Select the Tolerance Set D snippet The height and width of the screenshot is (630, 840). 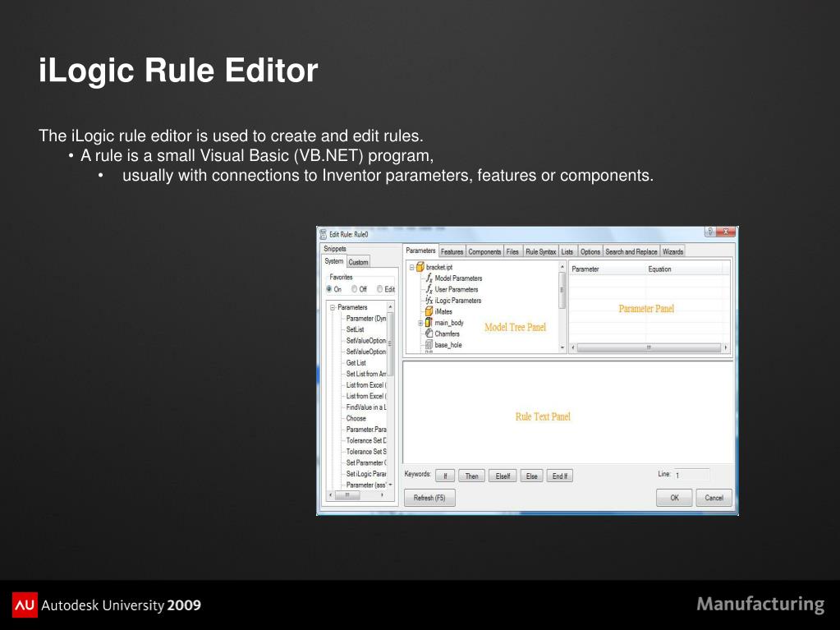(366, 440)
